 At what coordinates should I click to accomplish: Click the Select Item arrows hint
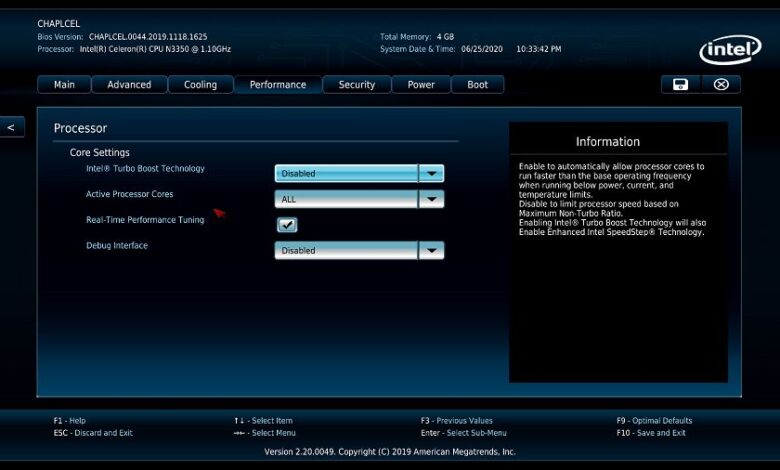click(264, 421)
